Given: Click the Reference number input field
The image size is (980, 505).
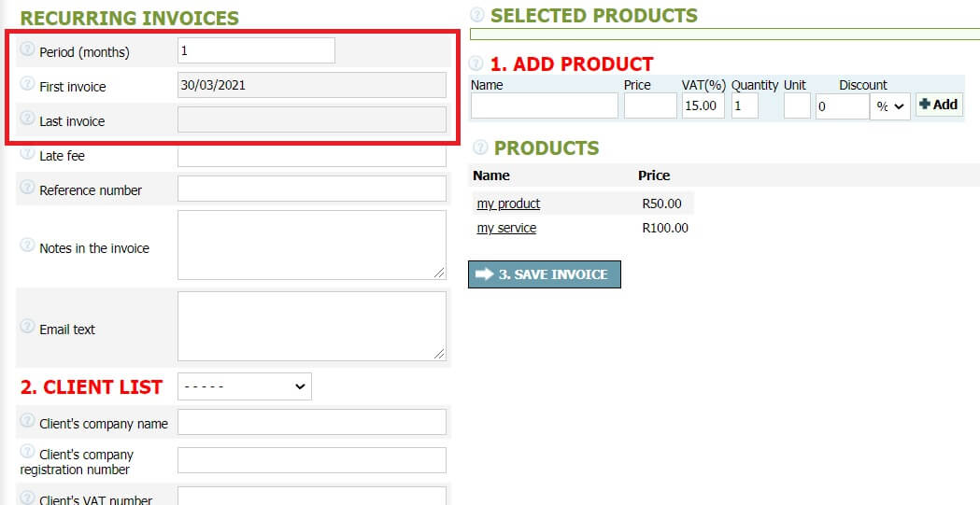Looking at the screenshot, I should point(312,189).
